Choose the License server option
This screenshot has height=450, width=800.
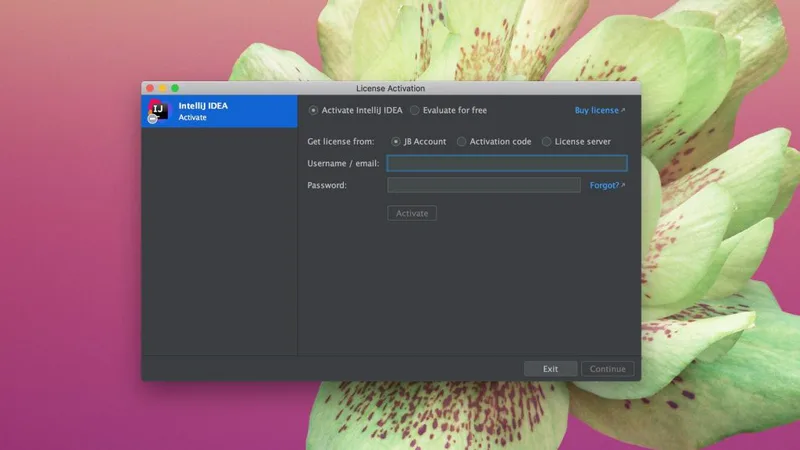tap(547, 141)
